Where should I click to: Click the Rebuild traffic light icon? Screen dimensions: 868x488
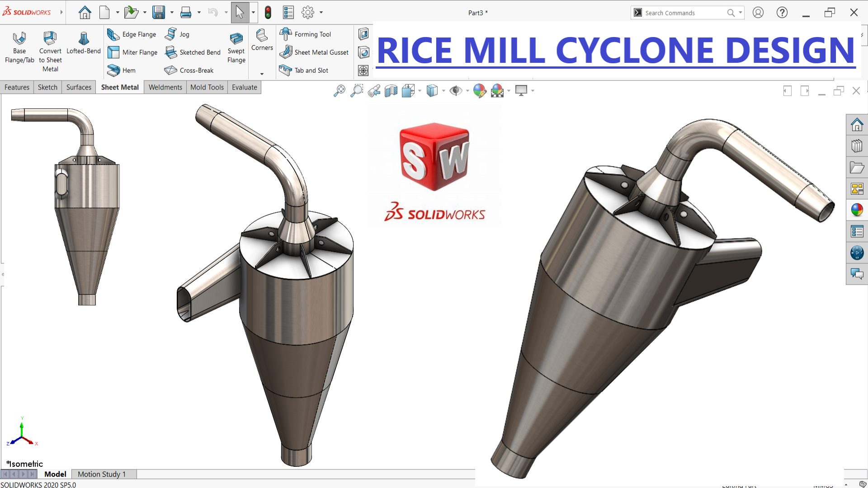coord(268,13)
